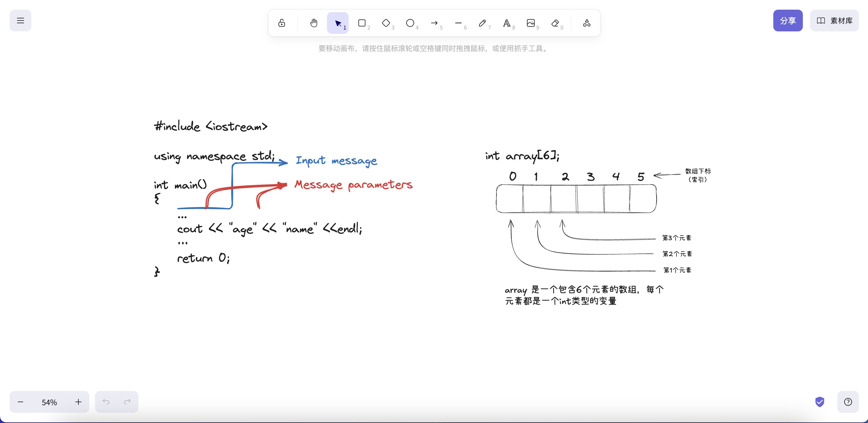
Task: Select the Arrow tool
Action: 434,23
